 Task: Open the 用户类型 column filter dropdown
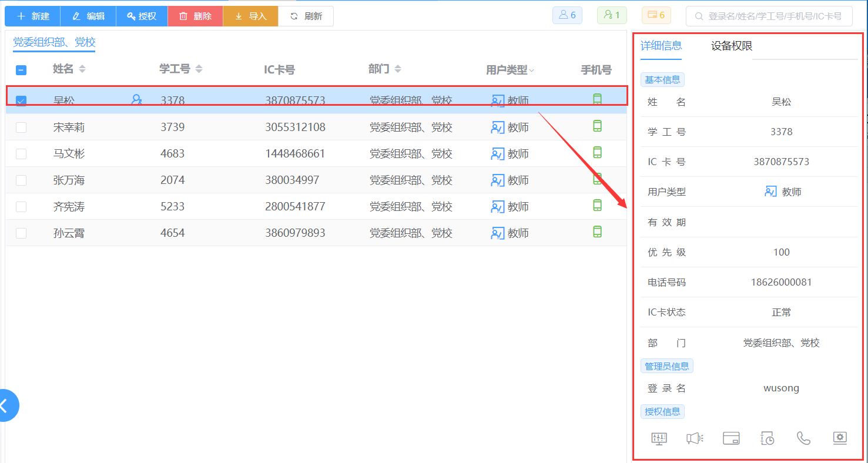click(532, 71)
